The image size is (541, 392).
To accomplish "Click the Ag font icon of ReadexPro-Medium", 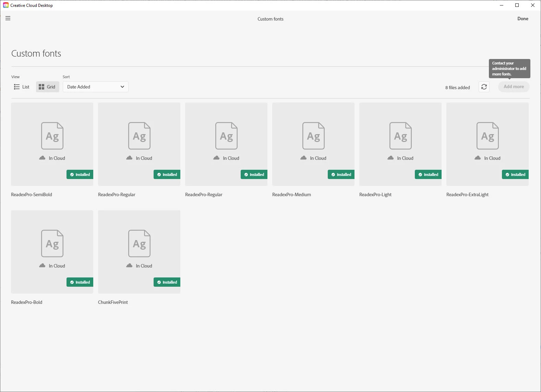I will coord(313,136).
